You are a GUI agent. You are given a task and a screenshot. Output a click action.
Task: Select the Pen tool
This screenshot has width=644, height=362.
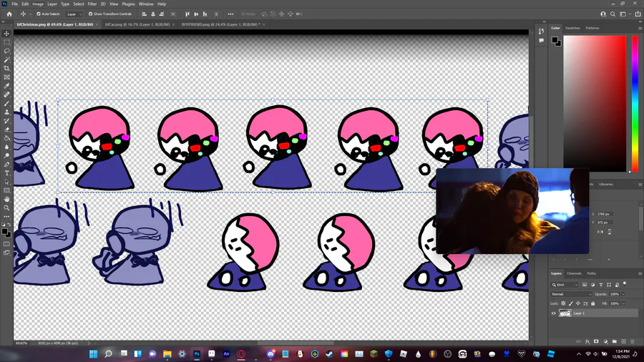tap(6, 164)
